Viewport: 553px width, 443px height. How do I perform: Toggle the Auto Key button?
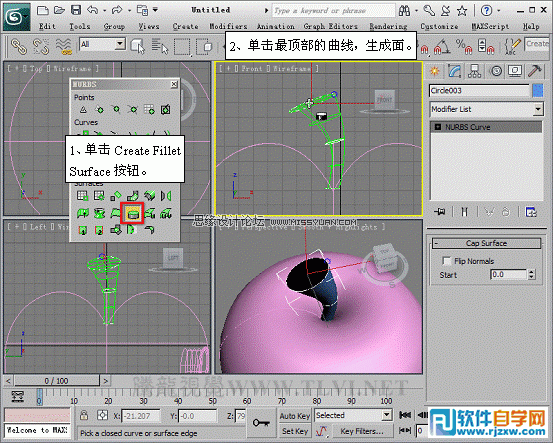[x=294, y=416]
